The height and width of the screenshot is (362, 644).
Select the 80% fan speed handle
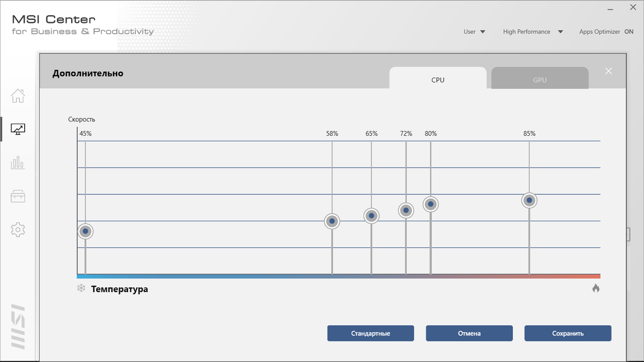[430, 204]
